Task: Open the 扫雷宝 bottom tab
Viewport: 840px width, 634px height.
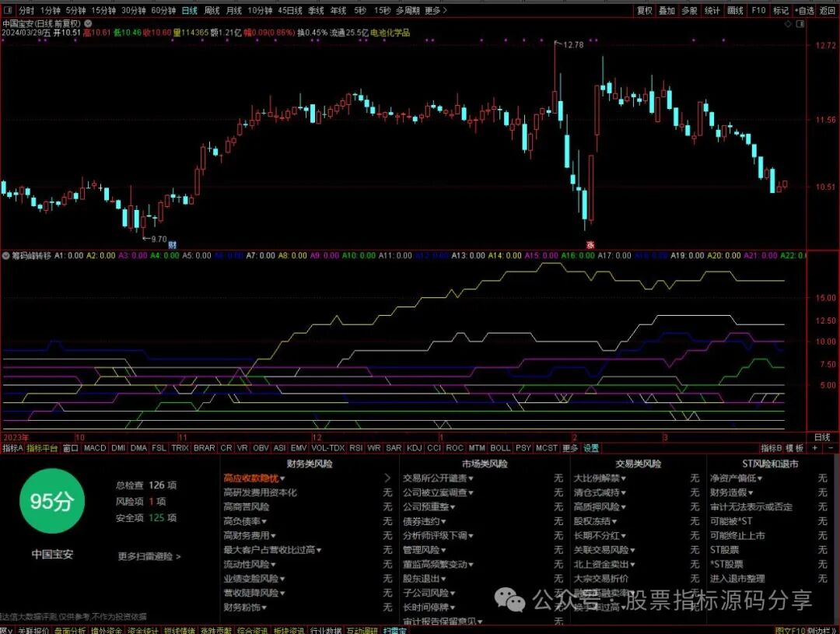Action: (395, 630)
